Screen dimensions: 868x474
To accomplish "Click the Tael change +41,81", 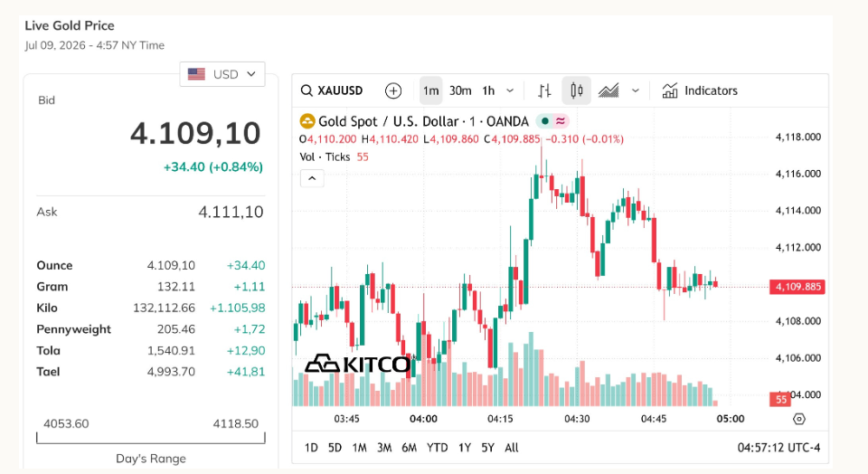I will tap(246, 372).
